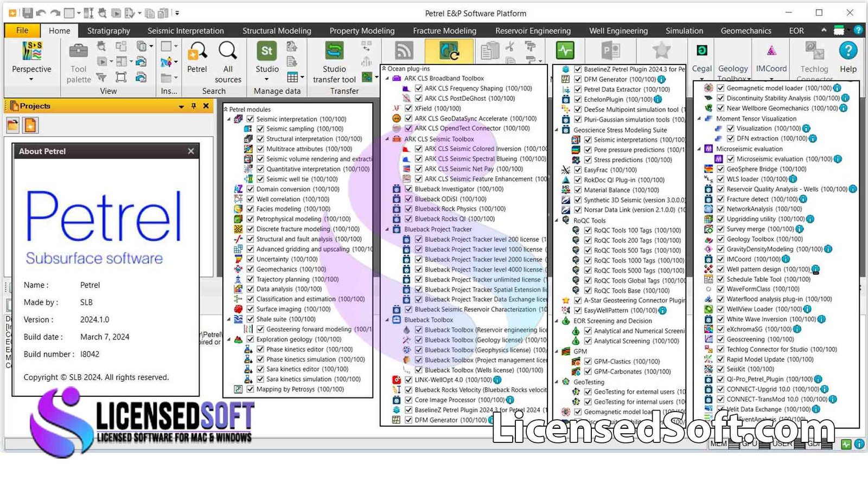Open the Reservoir Engineering tab
Viewport: 868px width, 488px height.
click(x=533, y=31)
